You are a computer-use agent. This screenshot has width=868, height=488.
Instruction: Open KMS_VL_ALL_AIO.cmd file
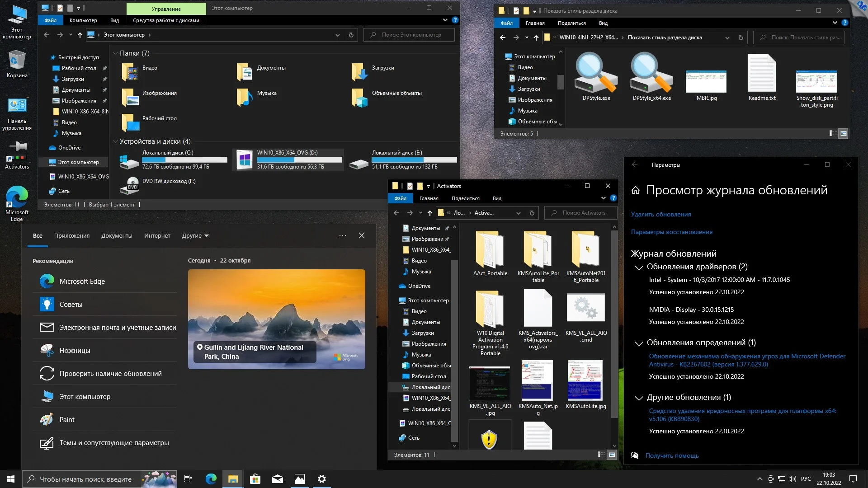click(x=585, y=309)
